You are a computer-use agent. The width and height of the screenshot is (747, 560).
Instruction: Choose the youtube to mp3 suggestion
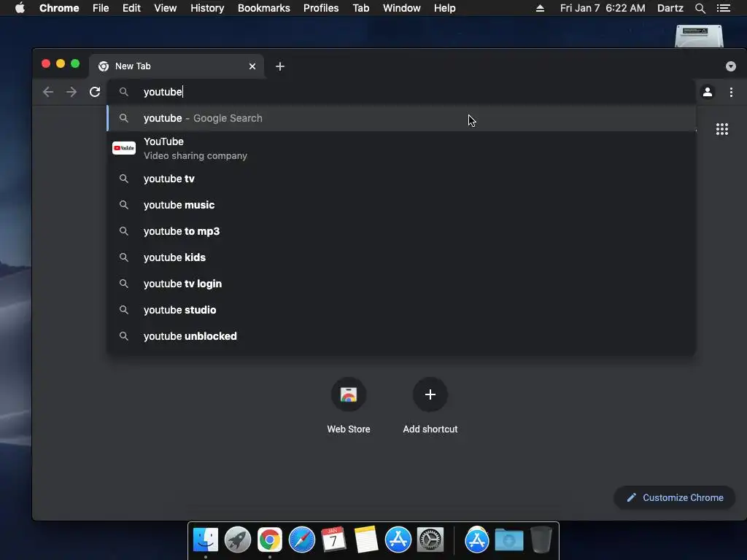(x=401, y=231)
